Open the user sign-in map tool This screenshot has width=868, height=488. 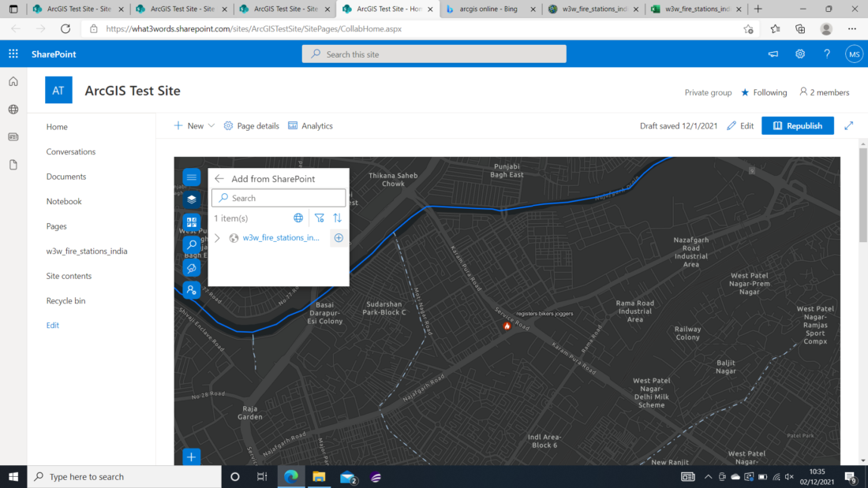point(192,290)
